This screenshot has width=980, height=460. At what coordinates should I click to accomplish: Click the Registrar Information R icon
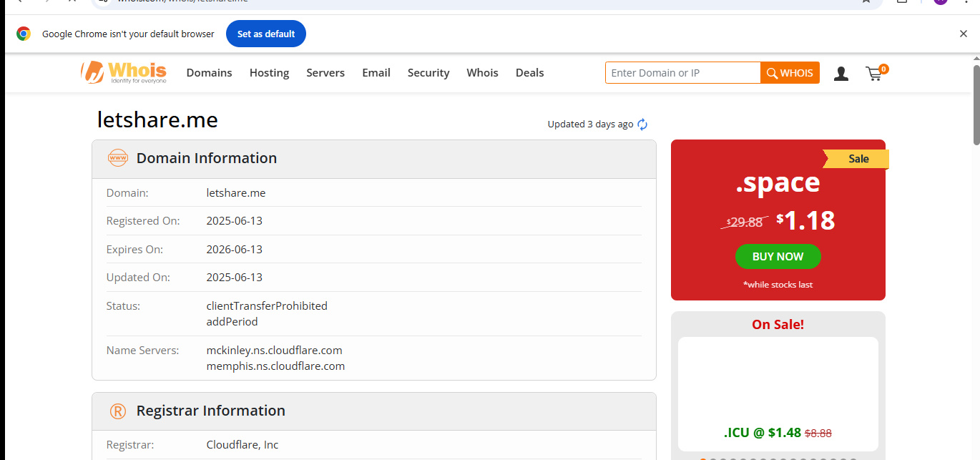[117, 411]
